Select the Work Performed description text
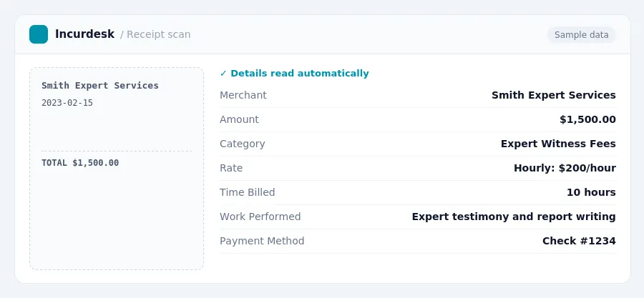 (x=513, y=217)
